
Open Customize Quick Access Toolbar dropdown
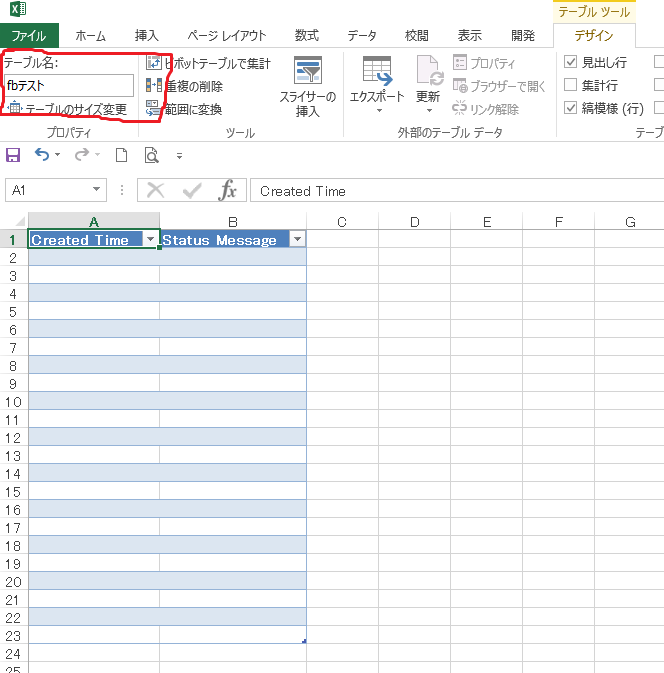[x=179, y=156]
